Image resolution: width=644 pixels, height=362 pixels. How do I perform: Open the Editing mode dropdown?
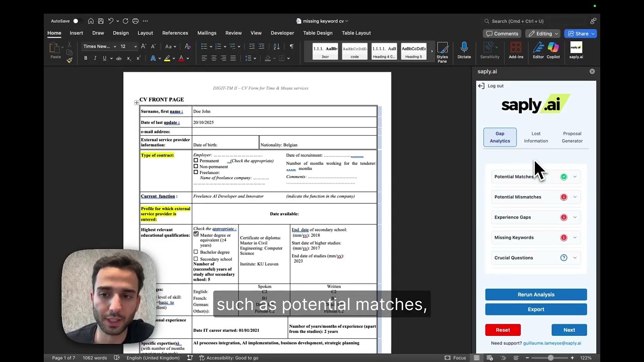point(544,34)
